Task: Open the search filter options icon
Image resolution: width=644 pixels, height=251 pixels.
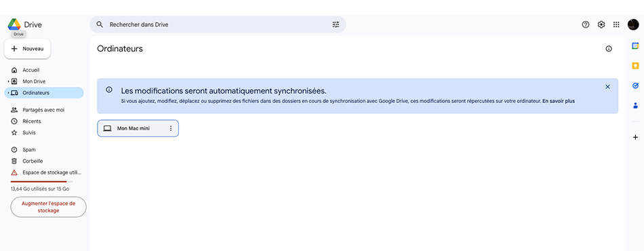Action: (x=336, y=24)
